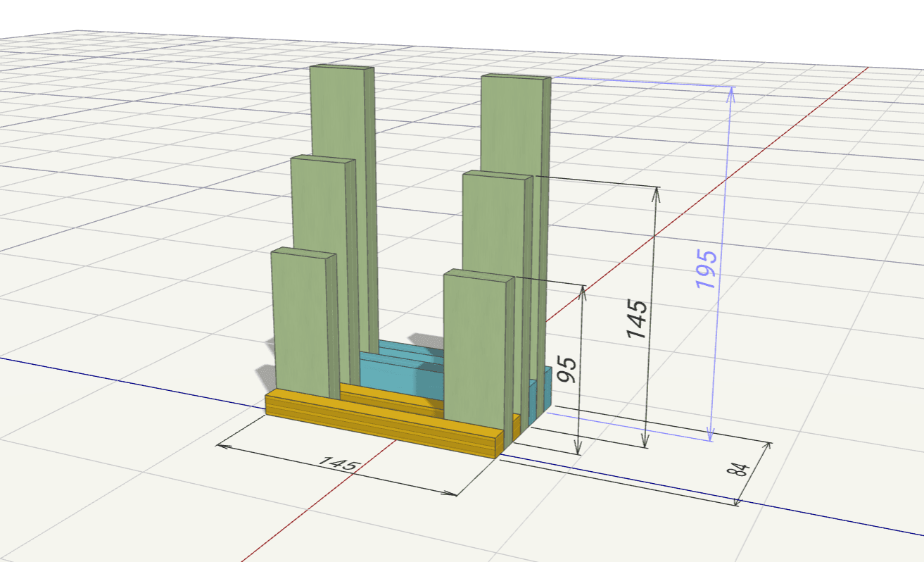Click the top arrowhead of the 195 dimension
The width and height of the screenshot is (924, 562).
(x=730, y=92)
